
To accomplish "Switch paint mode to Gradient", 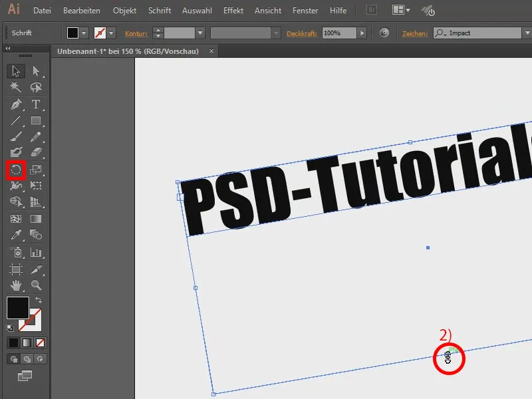I will point(27,343).
